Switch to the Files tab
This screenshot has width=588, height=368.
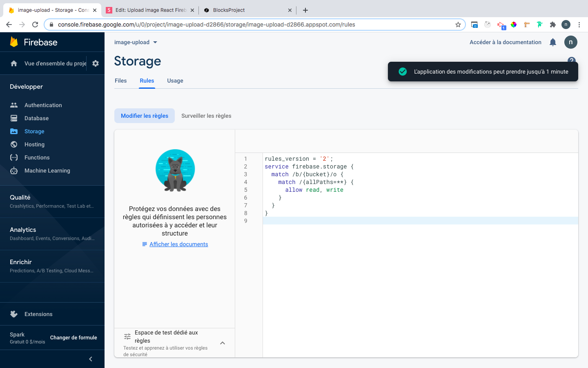121,81
